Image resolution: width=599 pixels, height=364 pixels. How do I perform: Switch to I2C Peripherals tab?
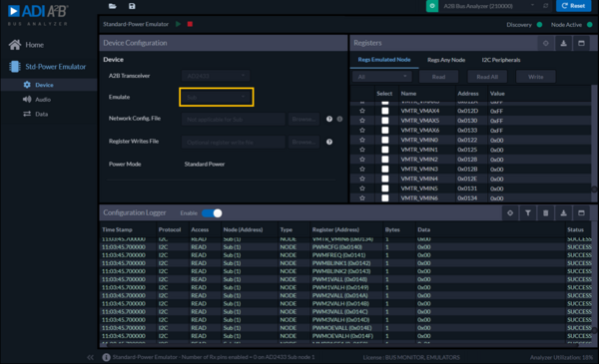[x=501, y=60]
